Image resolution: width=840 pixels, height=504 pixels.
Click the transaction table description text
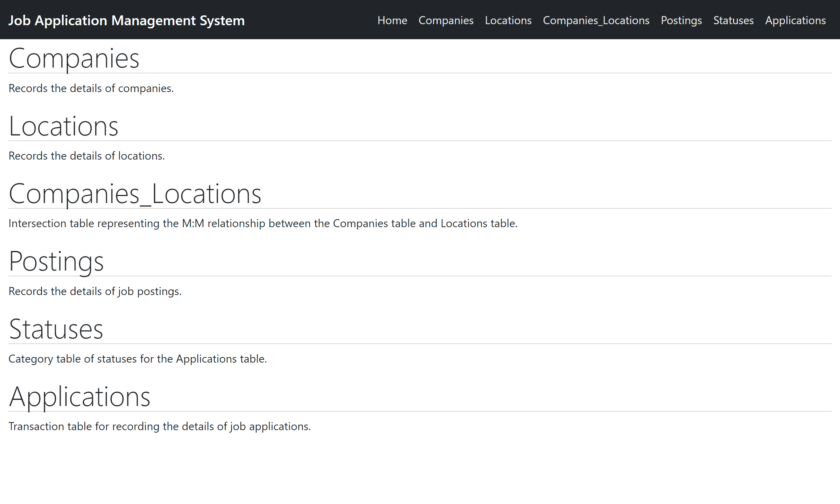(x=160, y=426)
